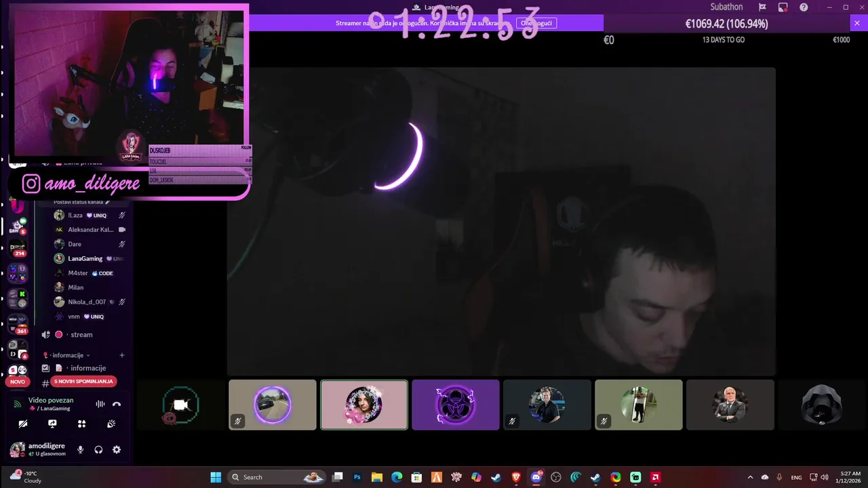The height and width of the screenshot is (488, 868).
Task: Focus the hooded figure avatar tile
Action: tap(822, 405)
